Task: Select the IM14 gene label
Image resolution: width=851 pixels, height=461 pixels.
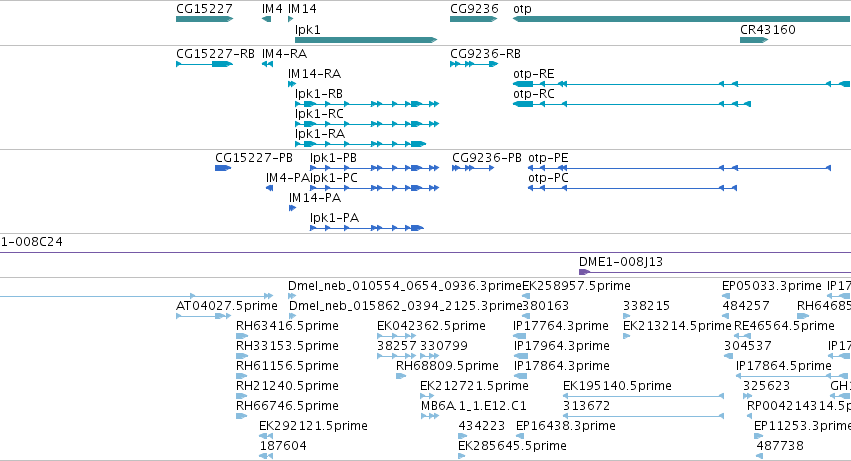Action: [302, 9]
